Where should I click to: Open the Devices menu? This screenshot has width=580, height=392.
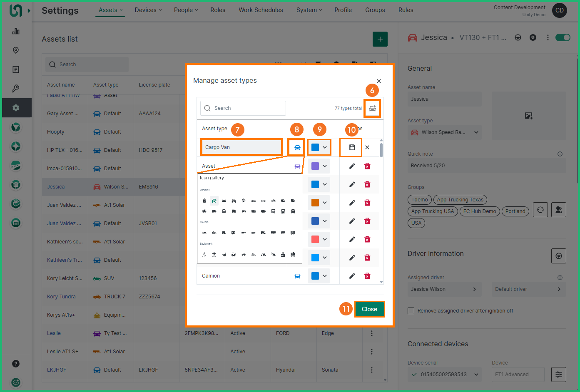click(x=148, y=10)
